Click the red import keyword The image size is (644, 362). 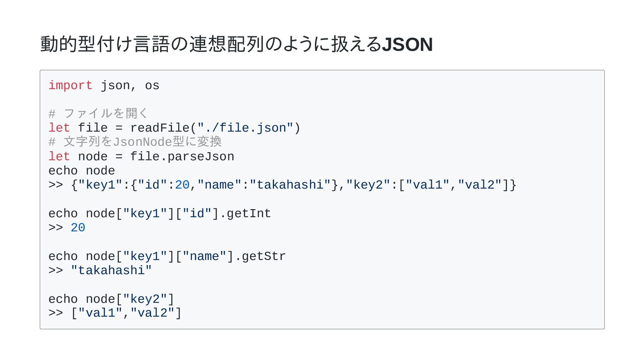[x=70, y=85]
